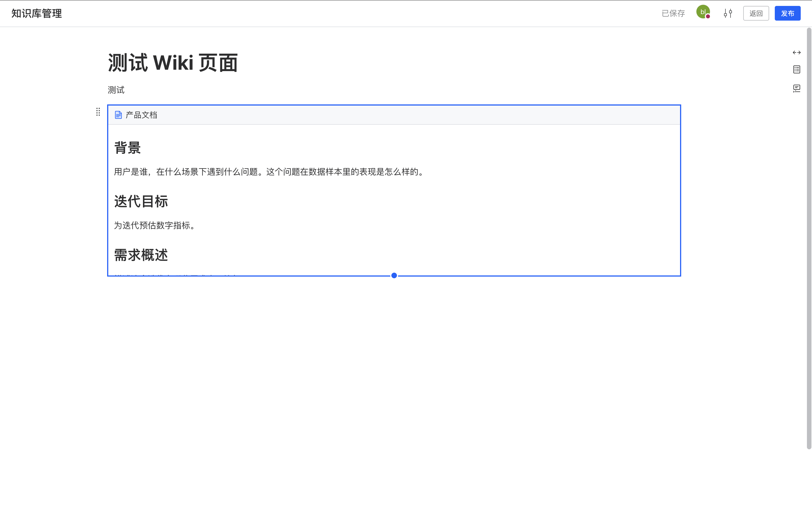Viewport: 812px width, 508px height.
Task: Click the 产品文档 document icon
Action: pyautogui.click(x=118, y=115)
